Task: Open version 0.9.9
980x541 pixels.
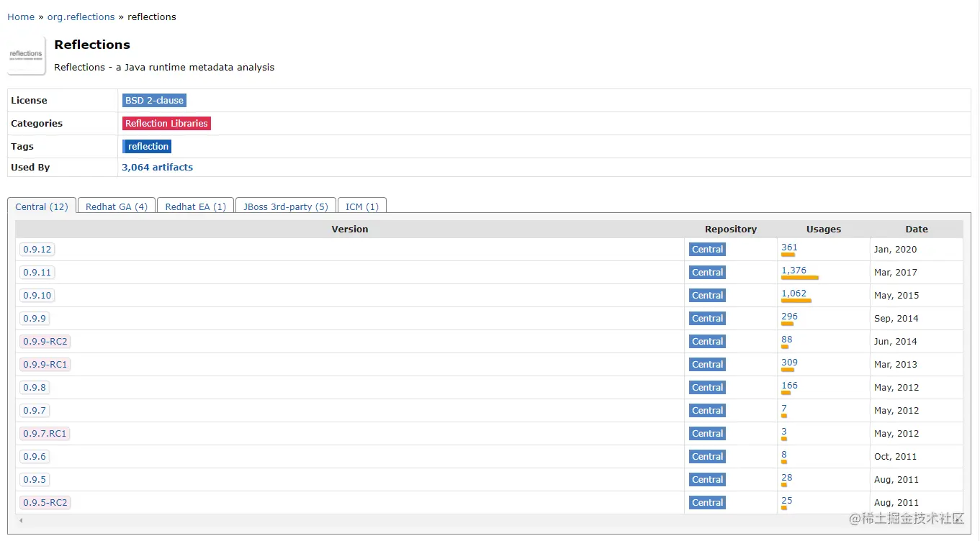Action: [x=35, y=319]
